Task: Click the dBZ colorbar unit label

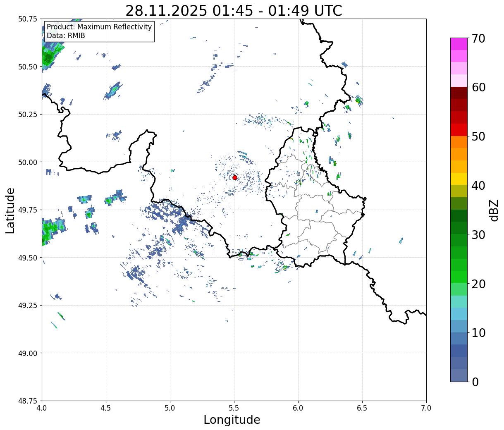Action: [x=494, y=210]
